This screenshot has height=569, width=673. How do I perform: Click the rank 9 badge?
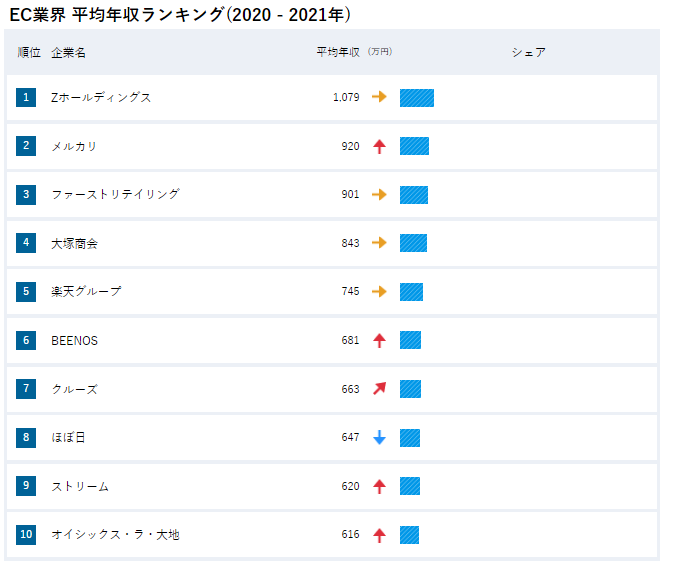tap(26, 486)
